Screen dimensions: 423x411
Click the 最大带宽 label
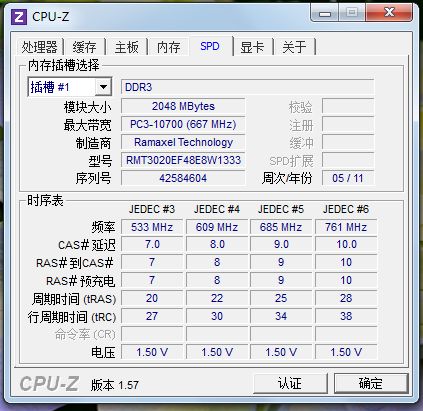coord(88,125)
